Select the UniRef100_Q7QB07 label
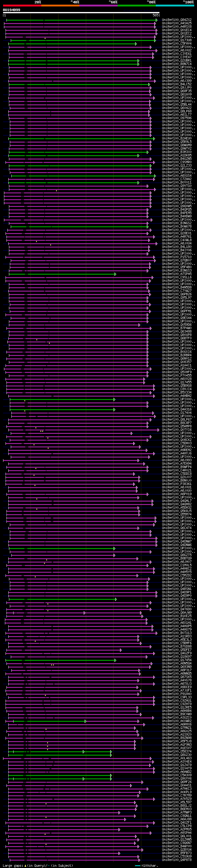 click(x=177, y=260)
